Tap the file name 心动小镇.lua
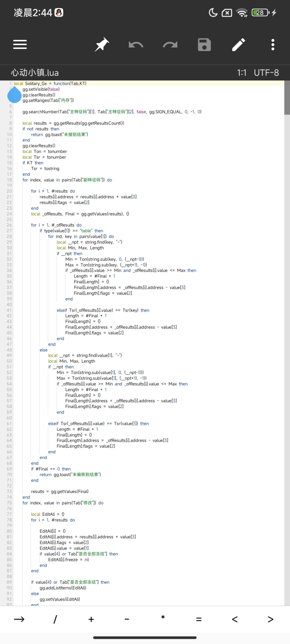Viewport: 290px width, 644px height. tap(35, 73)
